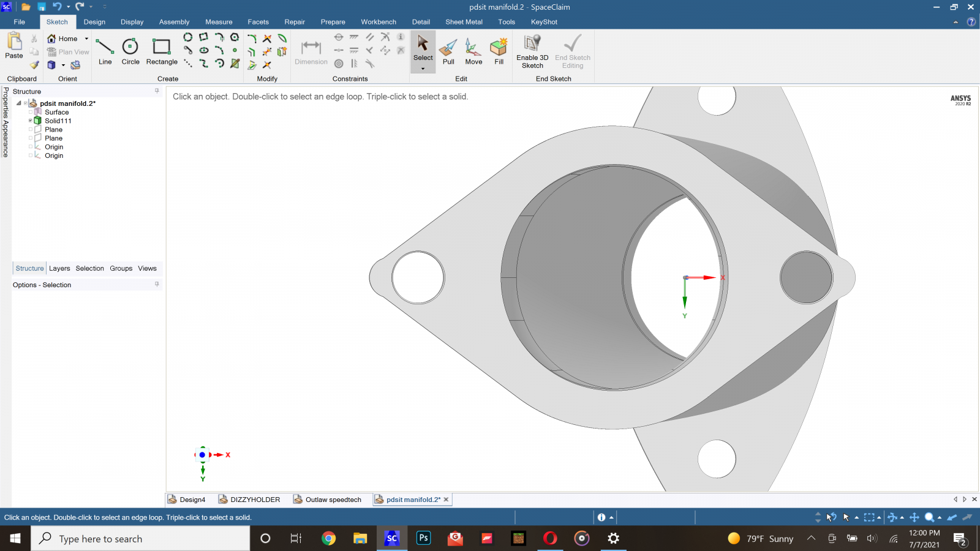Click the Select tool arrow icon
This screenshot has width=980, height=551.
click(423, 43)
